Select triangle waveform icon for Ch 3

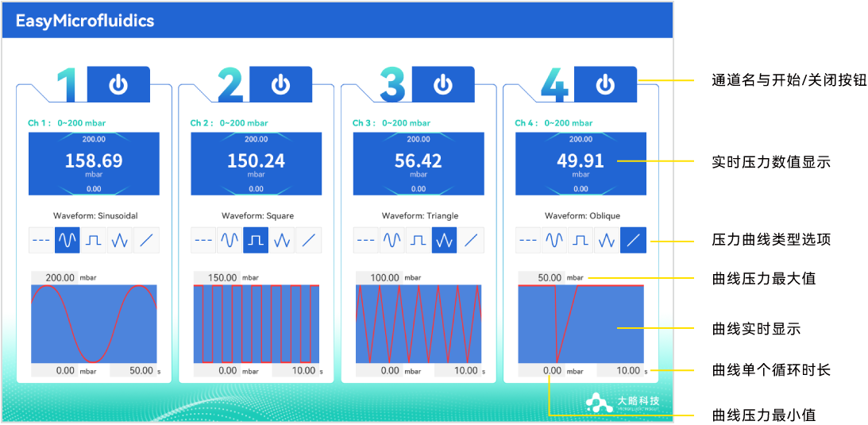(445, 240)
